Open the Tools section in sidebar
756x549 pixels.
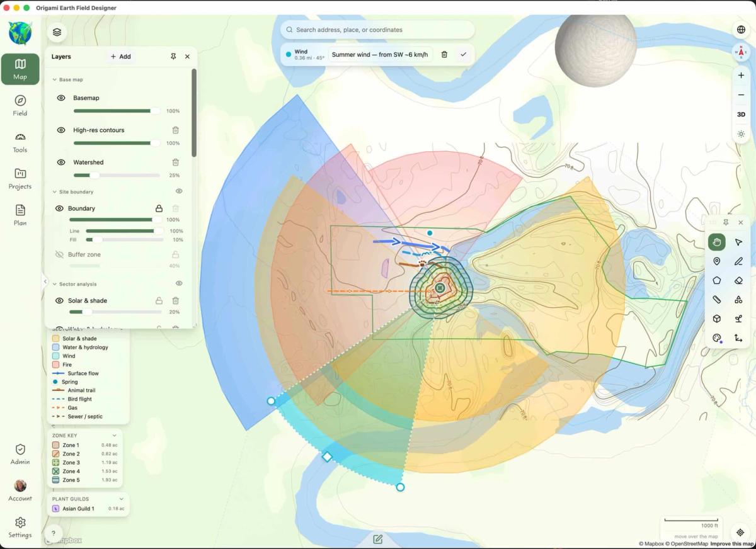coord(20,142)
